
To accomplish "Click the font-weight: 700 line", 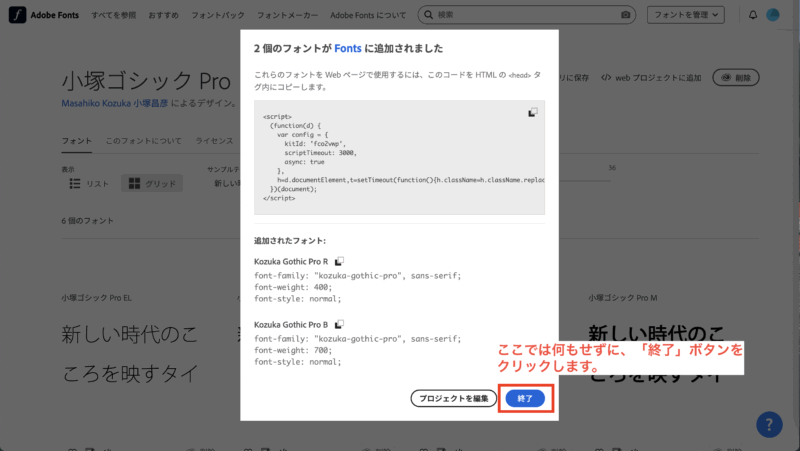I will tap(293, 350).
